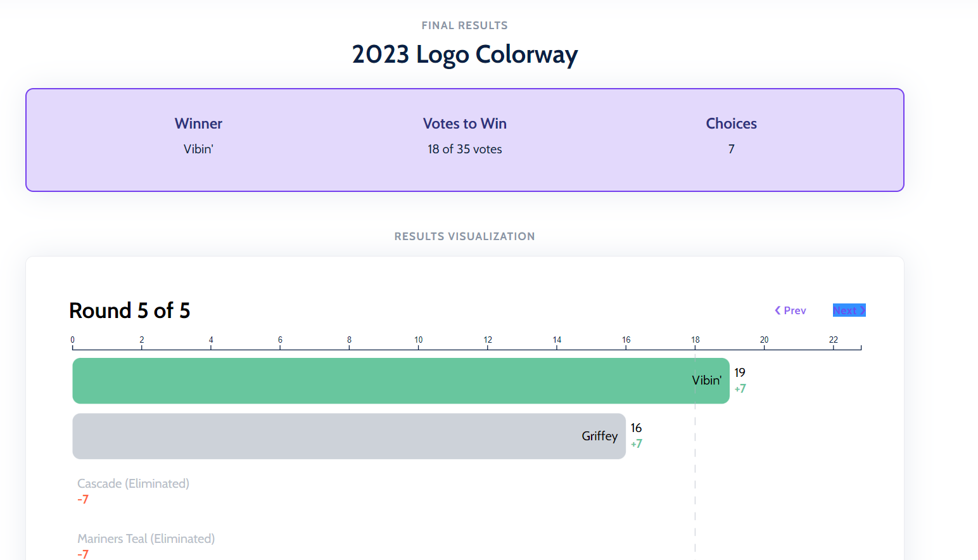Click the right chevron beside Next
The width and height of the screenshot is (978, 560).
[x=862, y=310]
